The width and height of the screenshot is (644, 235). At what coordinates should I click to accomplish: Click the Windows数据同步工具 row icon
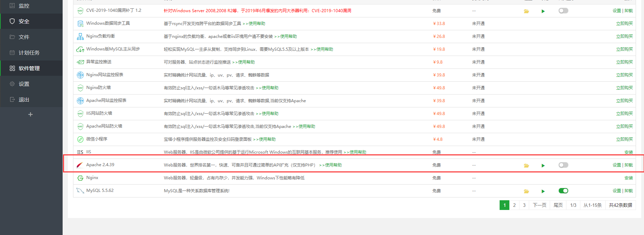(80, 24)
